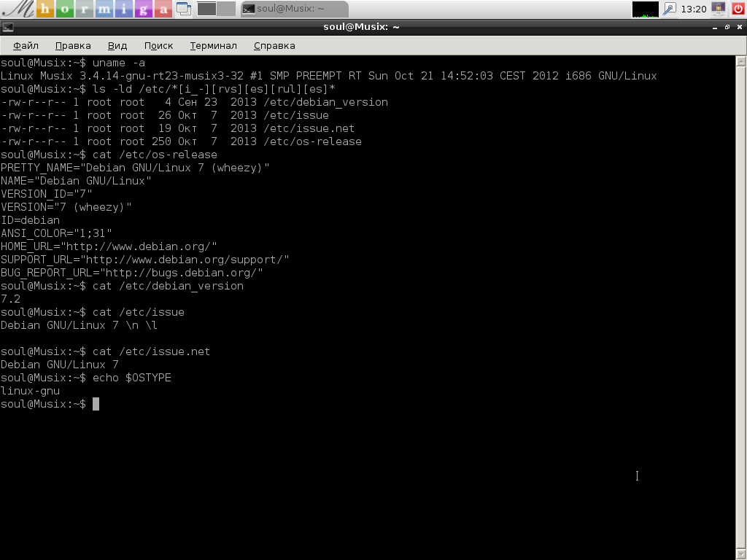Click the ANSI_COLOR="1;31" line
Viewport: 747px width, 560px height.
pos(56,233)
